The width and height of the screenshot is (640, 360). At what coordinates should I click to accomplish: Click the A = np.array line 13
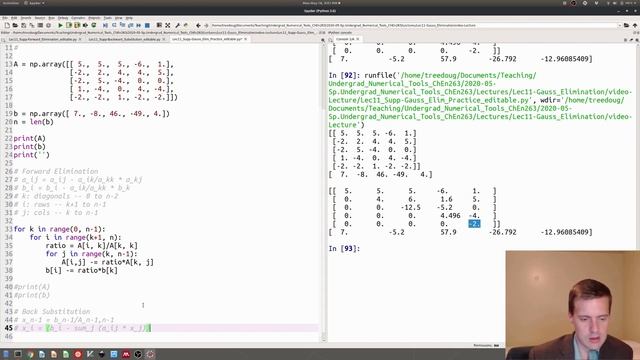[x=94, y=64]
